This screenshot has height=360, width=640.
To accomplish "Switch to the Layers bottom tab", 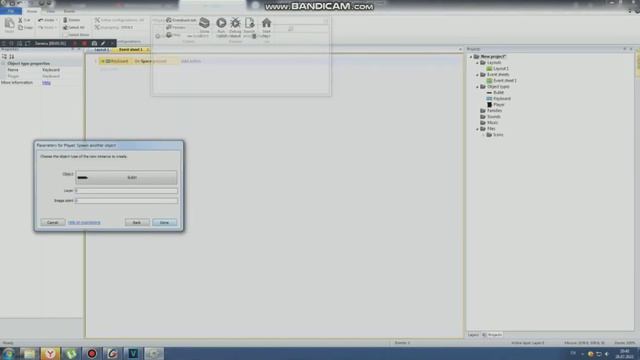I will click(x=473, y=335).
